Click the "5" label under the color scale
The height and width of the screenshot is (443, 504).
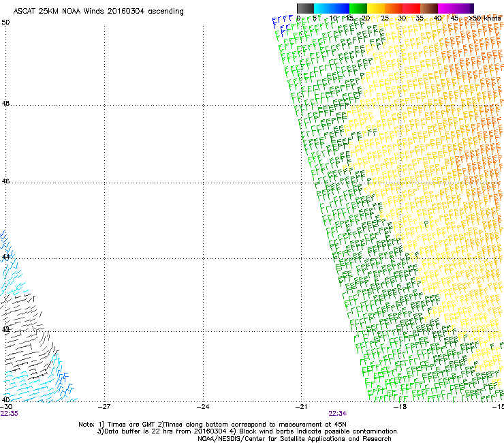click(315, 18)
